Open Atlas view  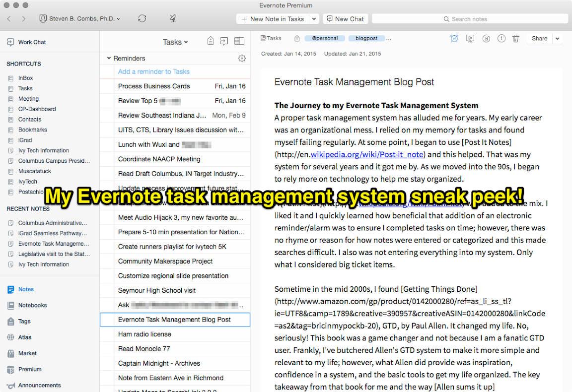tap(19, 337)
